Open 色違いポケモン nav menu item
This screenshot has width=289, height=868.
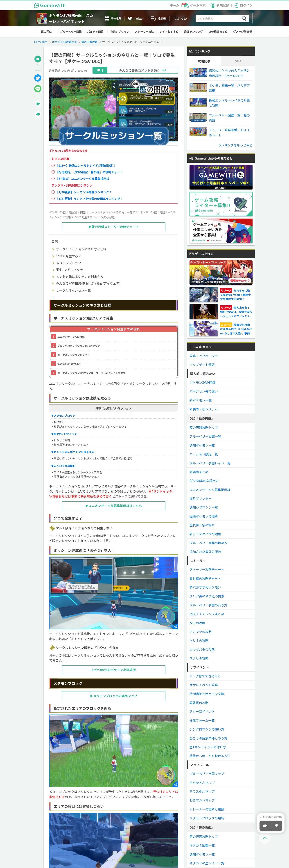pyautogui.click(x=120, y=32)
